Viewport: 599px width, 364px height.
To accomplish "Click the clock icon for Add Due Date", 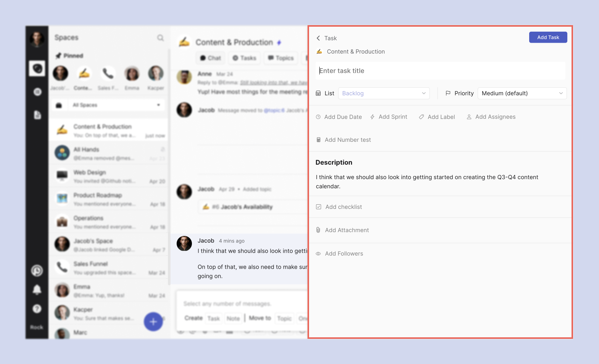I will pos(318,117).
